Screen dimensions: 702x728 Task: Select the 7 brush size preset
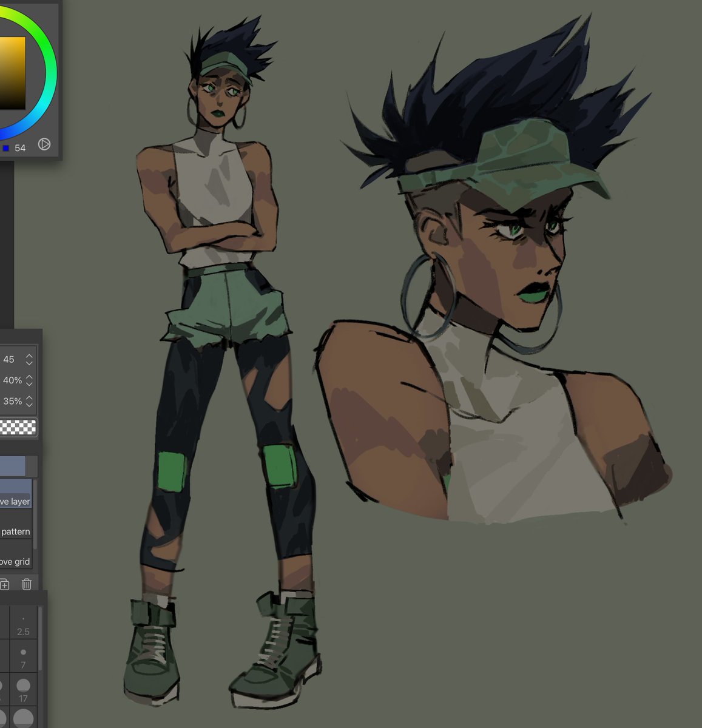[23, 657]
